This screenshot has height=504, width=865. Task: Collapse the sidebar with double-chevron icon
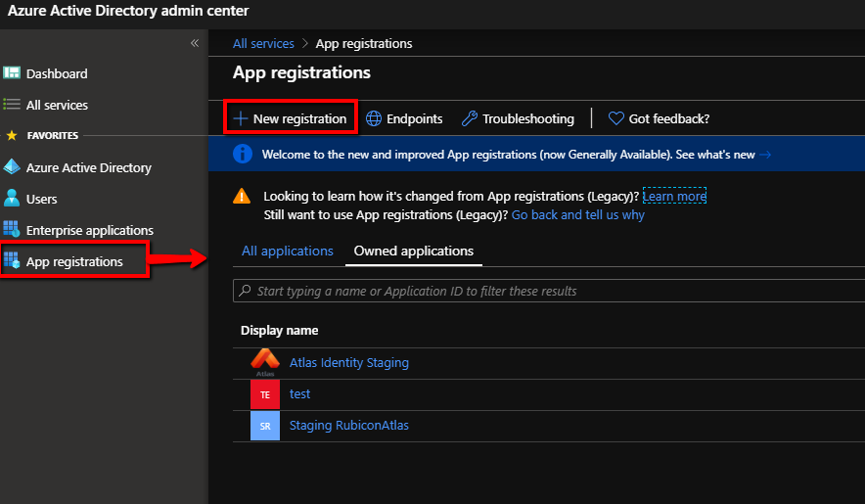click(194, 43)
